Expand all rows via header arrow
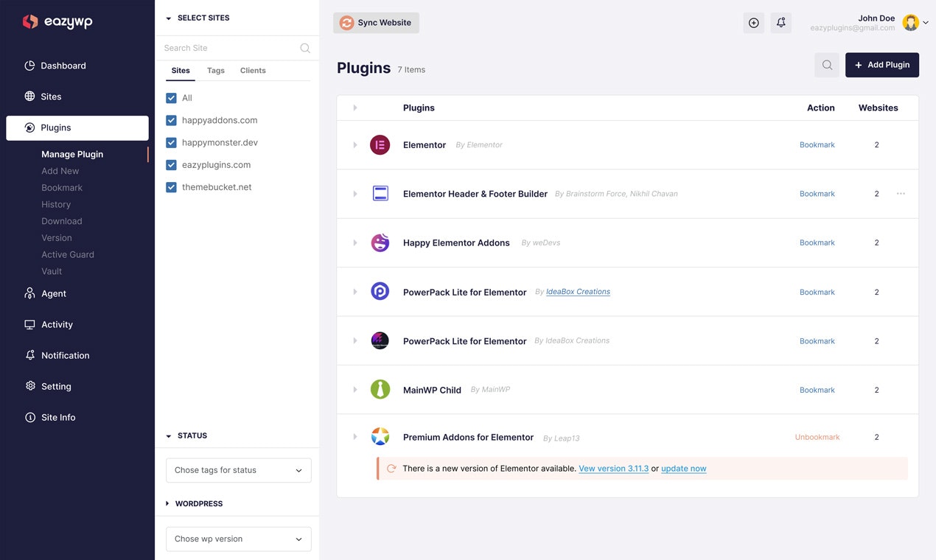 tap(355, 108)
